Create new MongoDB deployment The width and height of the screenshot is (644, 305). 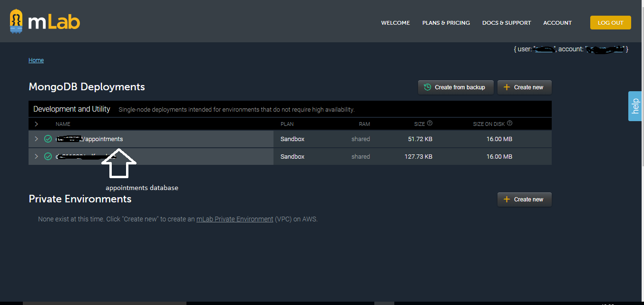(x=525, y=87)
